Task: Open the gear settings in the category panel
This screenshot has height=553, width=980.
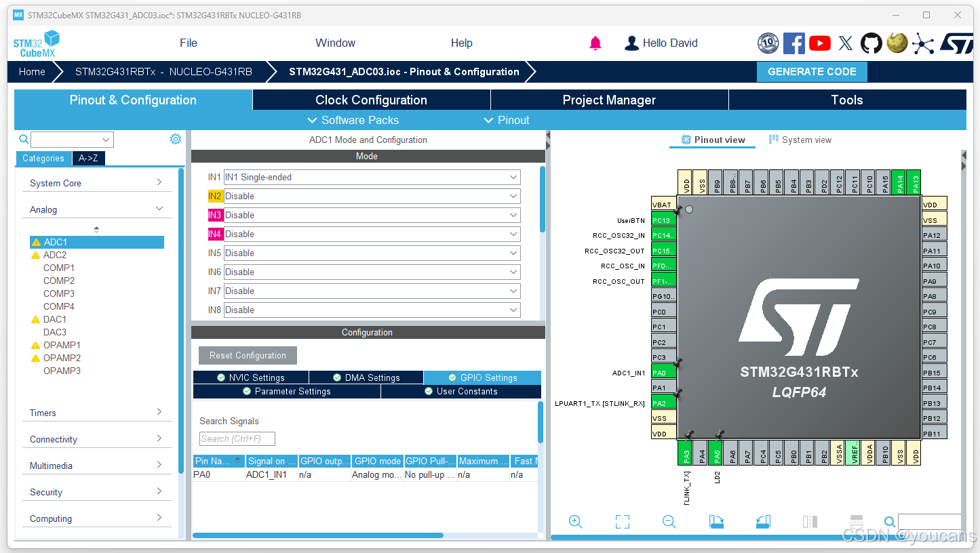Action: (x=176, y=139)
